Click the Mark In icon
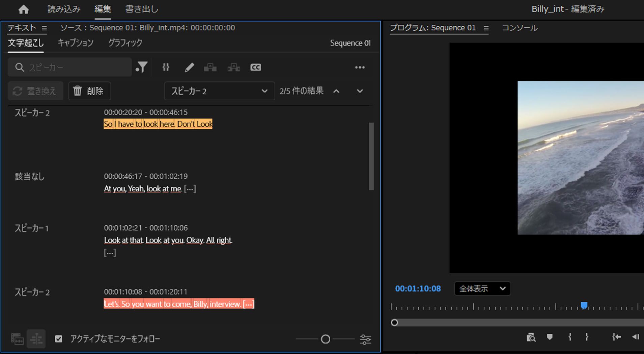This screenshot has width=644, height=354. click(570, 337)
